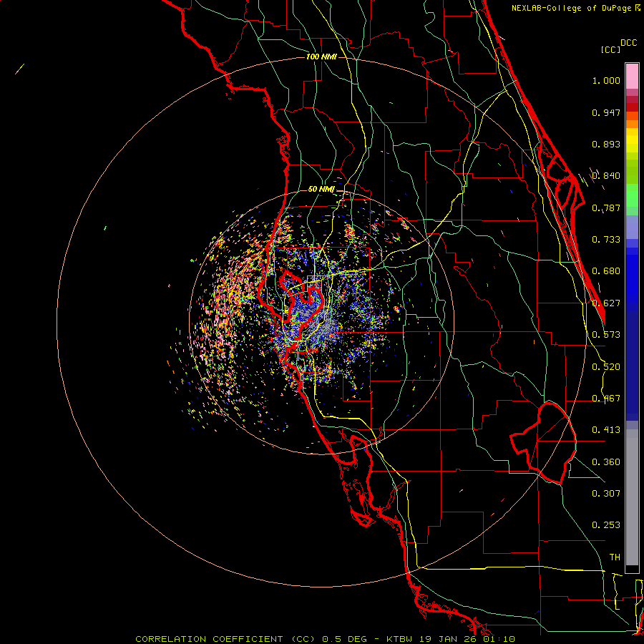Select the 100 NMI range ring label

click(x=321, y=57)
